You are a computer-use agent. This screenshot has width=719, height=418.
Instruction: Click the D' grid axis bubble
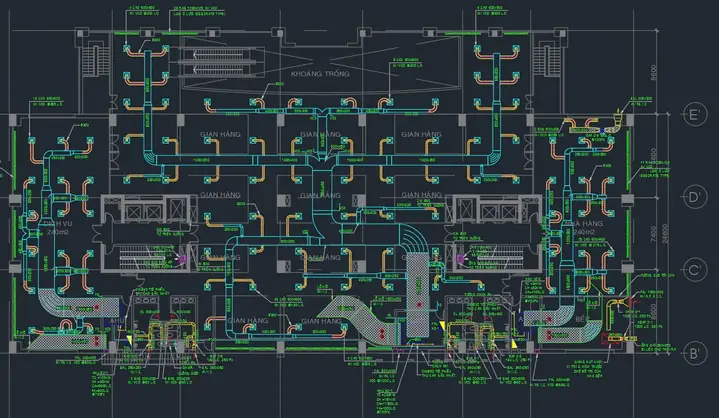[695, 197]
